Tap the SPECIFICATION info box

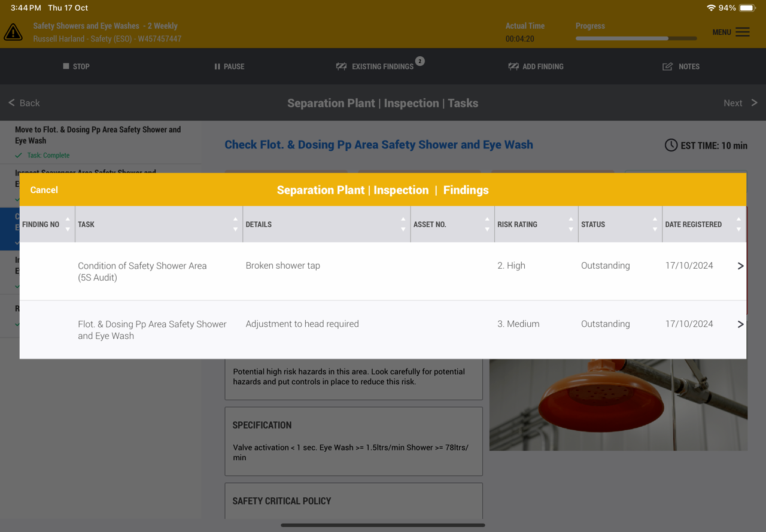pyautogui.click(x=354, y=442)
